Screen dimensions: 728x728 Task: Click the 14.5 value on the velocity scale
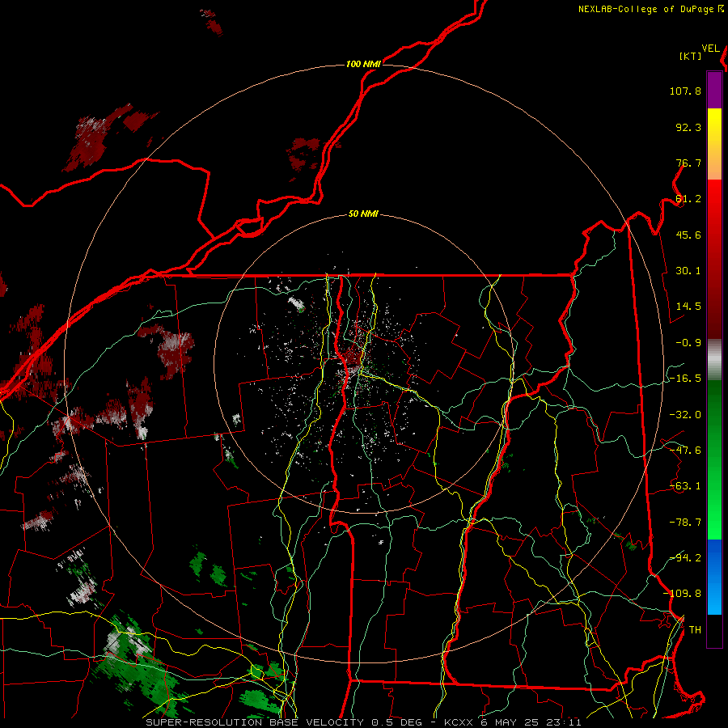(688, 307)
